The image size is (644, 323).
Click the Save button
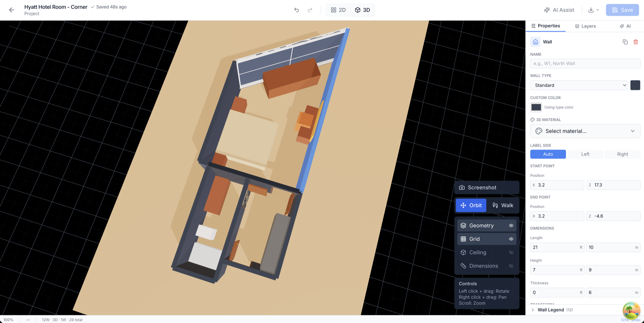click(x=622, y=10)
